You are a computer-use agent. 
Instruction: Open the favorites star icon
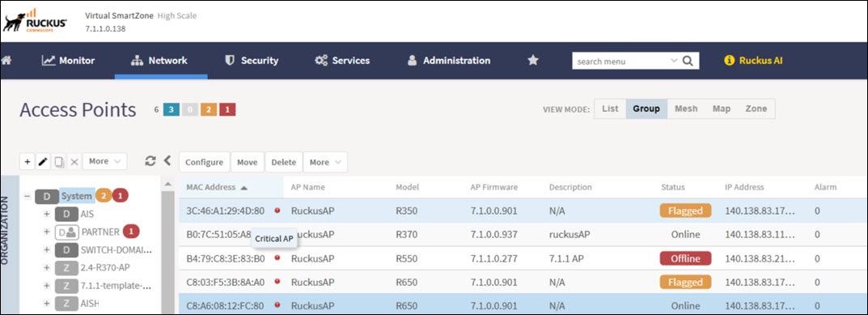click(x=532, y=61)
